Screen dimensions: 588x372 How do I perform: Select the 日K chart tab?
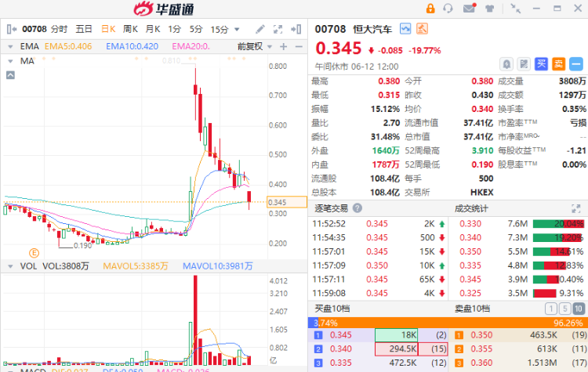tap(108, 29)
